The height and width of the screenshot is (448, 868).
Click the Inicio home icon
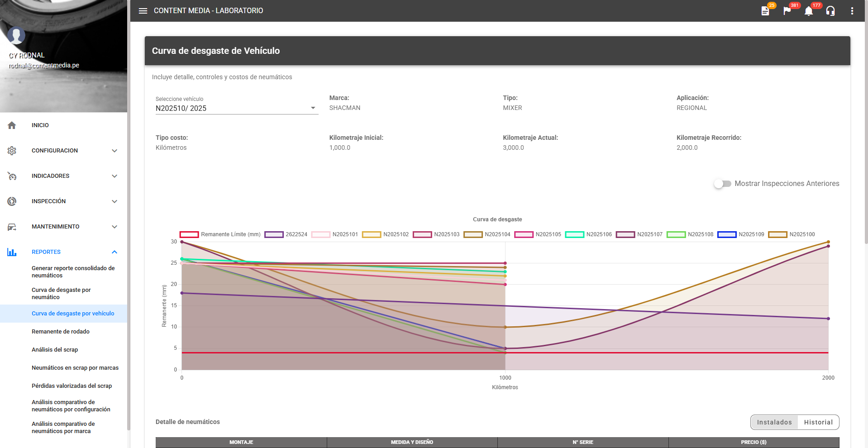pyautogui.click(x=12, y=125)
